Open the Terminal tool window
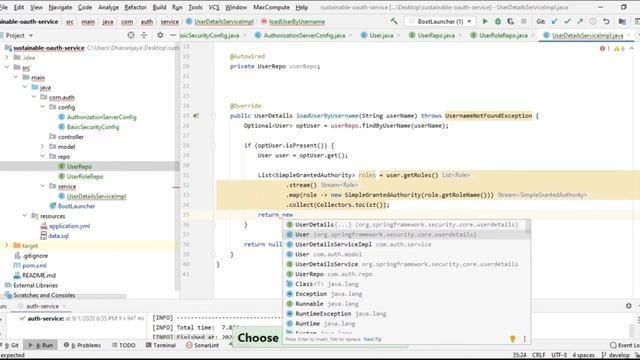 click(161, 345)
